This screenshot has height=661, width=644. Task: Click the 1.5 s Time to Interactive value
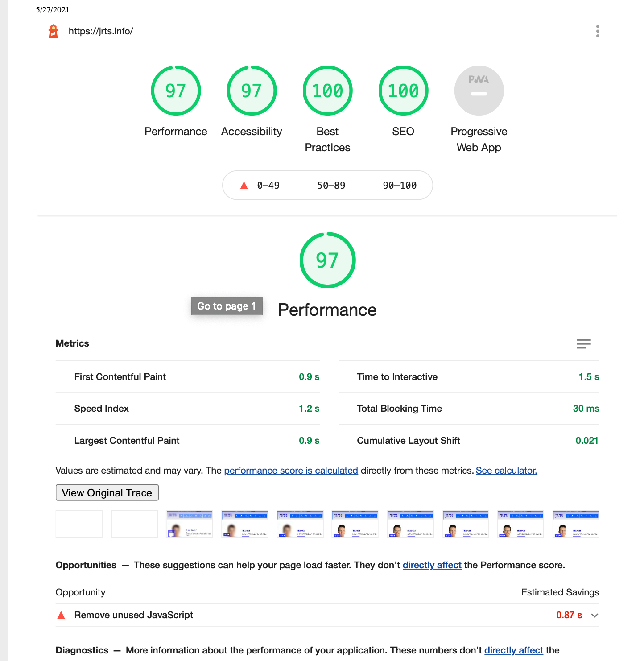[x=589, y=377]
